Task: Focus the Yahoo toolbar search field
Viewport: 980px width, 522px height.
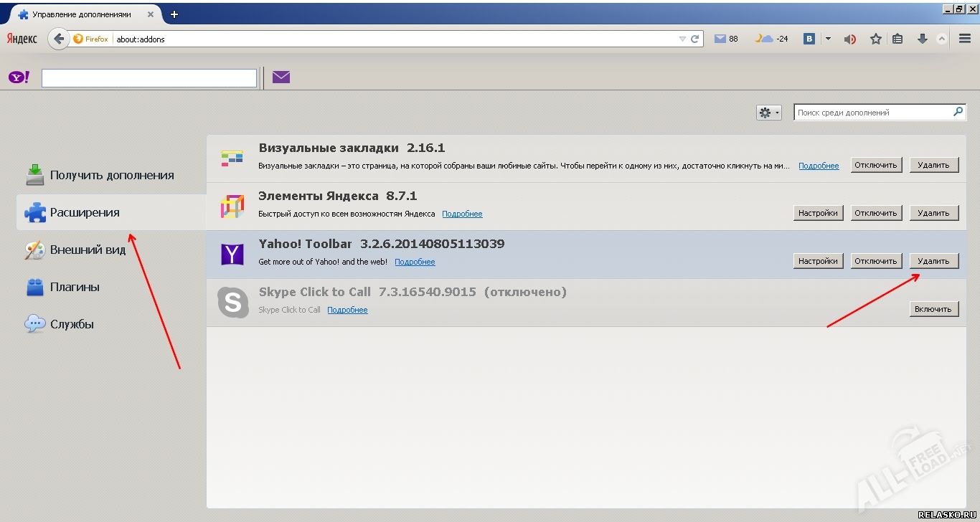Action: pos(149,77)
